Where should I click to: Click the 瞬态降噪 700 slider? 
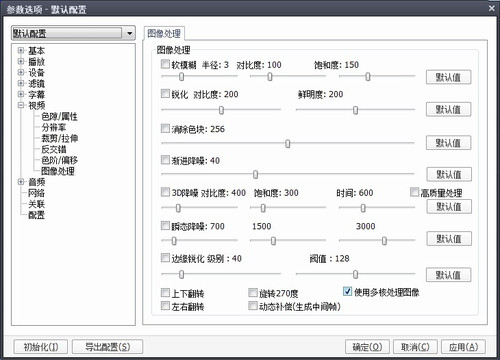(199, 240)
